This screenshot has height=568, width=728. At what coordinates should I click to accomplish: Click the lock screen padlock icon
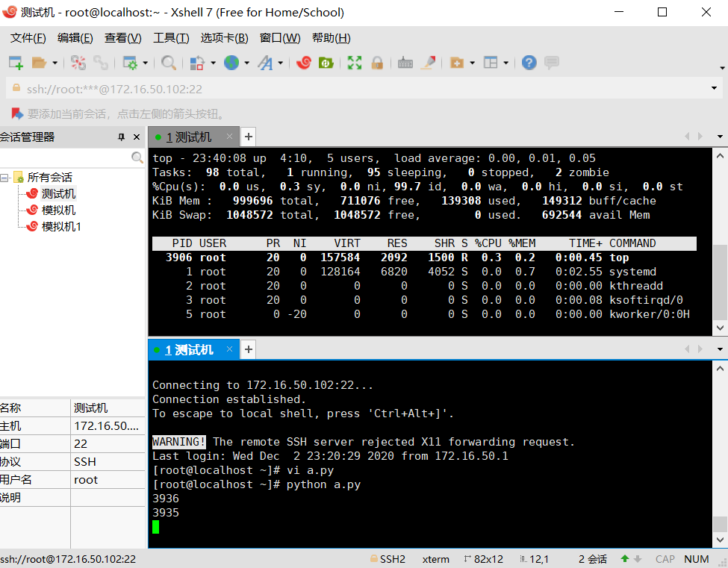(x=377, y=63)
